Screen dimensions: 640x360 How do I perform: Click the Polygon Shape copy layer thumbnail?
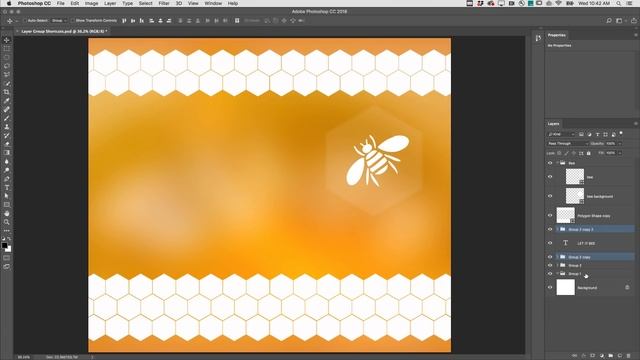565,215
